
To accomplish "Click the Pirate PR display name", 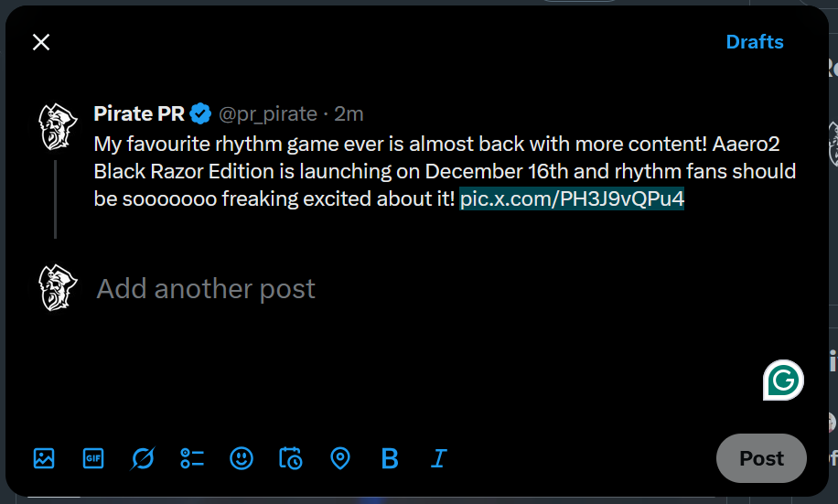I will click(x=139, y=113).
